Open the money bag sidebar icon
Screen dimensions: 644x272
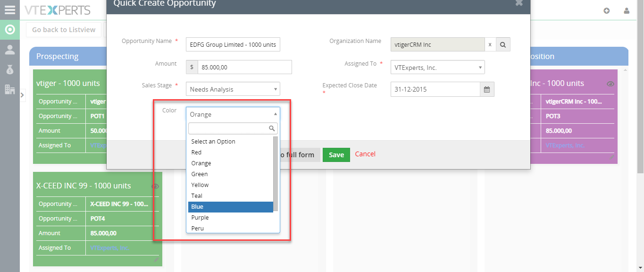coord(10,69)
